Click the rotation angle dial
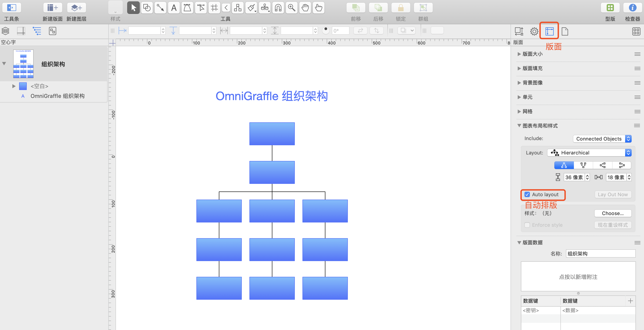 [x=326, y=31]
